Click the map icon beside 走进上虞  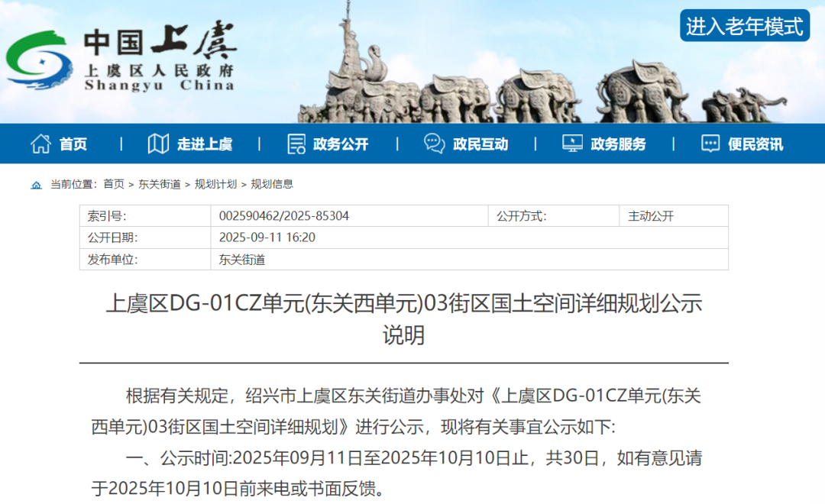[x=158, y=144]
